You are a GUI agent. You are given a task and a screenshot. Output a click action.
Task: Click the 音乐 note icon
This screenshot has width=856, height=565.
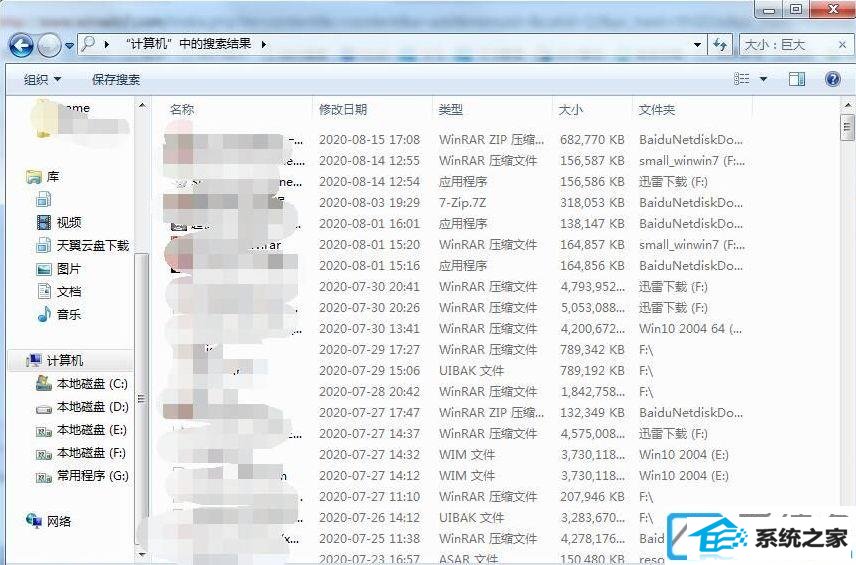tap(44, 314)
